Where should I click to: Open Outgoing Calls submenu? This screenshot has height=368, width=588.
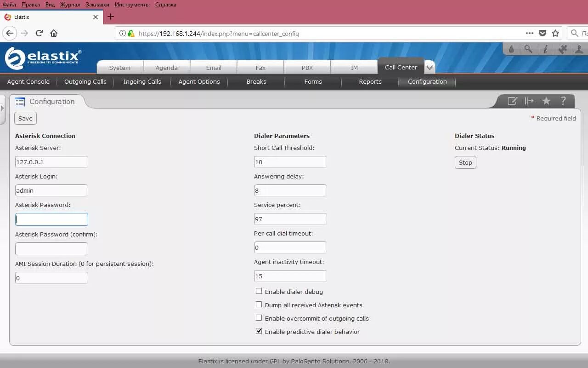85,81
